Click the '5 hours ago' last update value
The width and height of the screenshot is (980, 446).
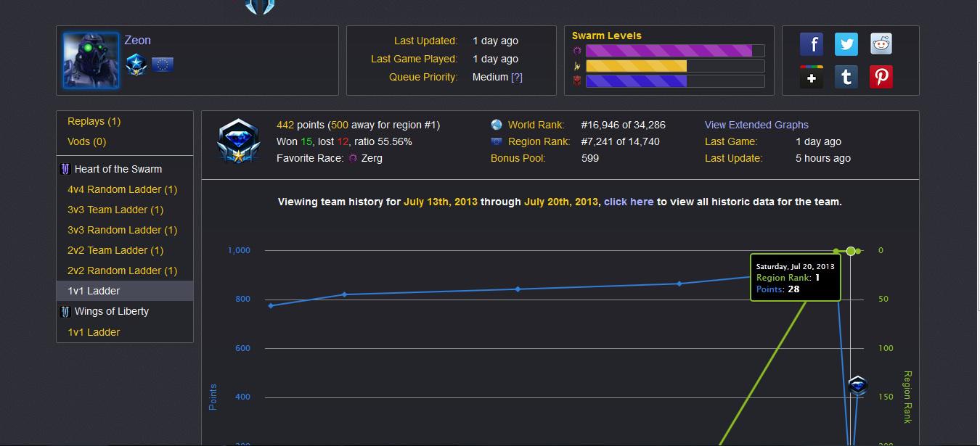point(823,158)
